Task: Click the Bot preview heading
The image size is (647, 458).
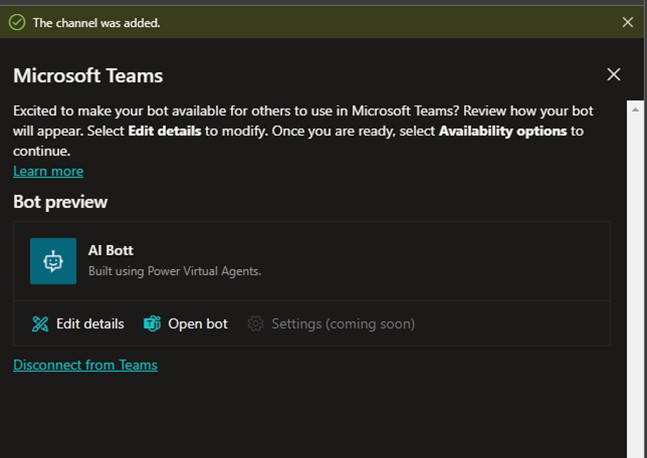Action: coord(60,202)
